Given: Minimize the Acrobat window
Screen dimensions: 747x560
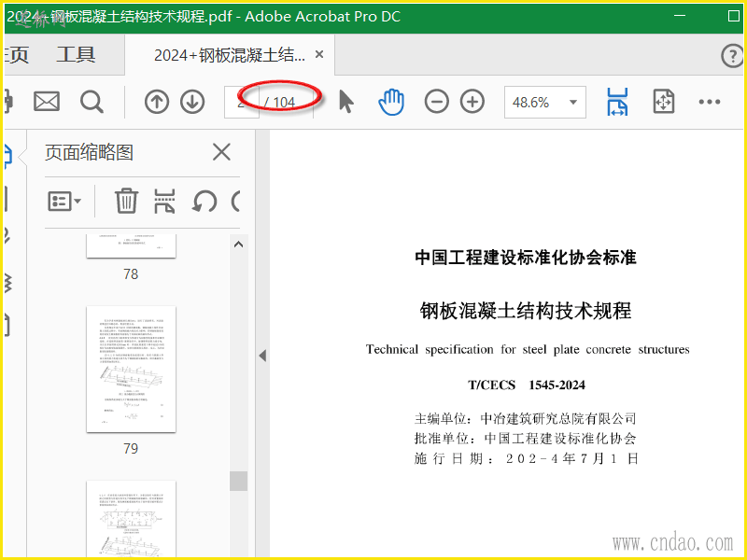Looking at the screenshot, I should (680, 16).
